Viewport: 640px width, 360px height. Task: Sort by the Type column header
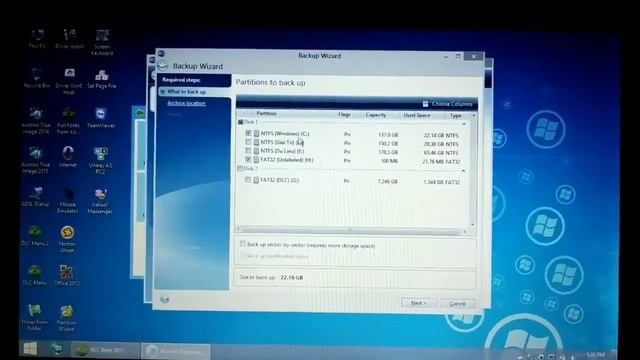(x=455, y=116)
